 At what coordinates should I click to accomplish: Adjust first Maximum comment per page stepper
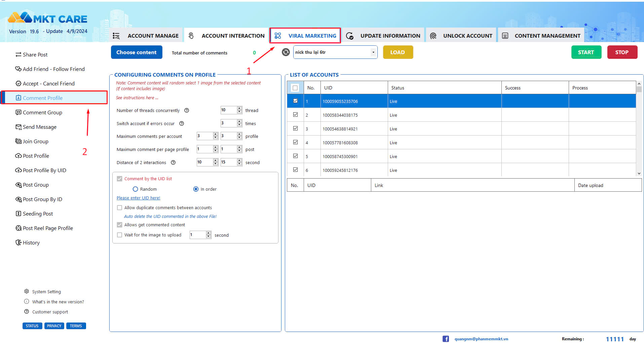pyautogui.click(x=216, y=149)
